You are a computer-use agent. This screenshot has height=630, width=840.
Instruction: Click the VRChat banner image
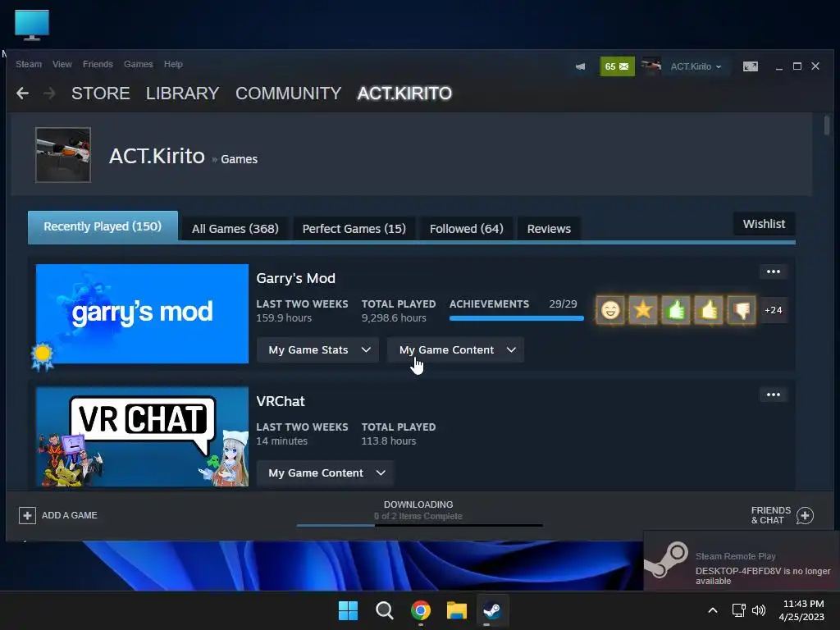coord(142,436)
